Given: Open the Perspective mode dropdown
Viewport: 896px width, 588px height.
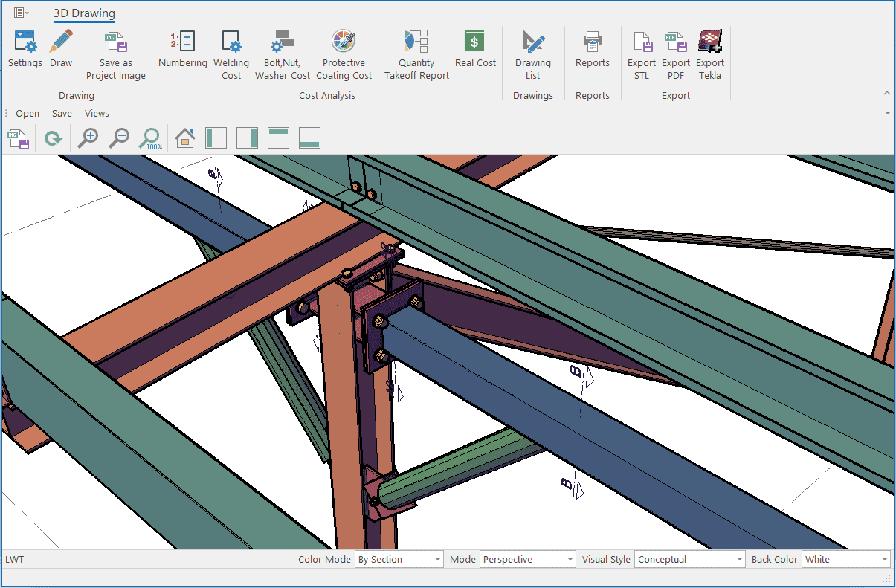Looking at the screenshot, I should coord(570,560).
